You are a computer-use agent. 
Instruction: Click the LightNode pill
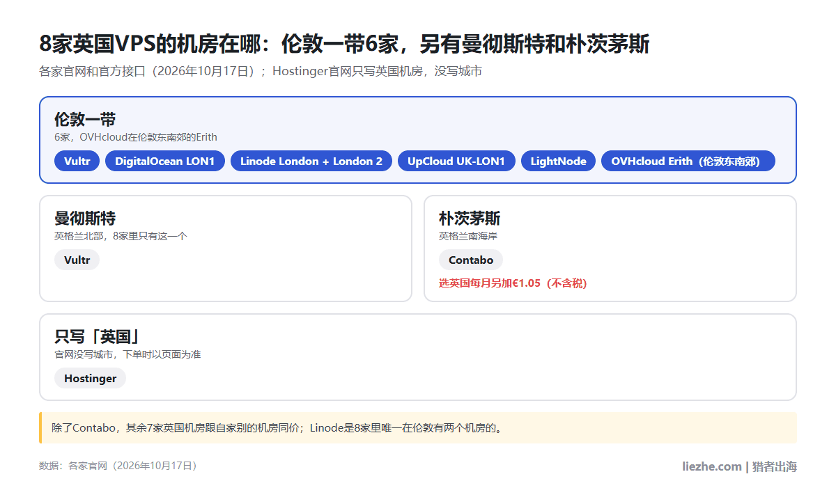tap(558, 161)
